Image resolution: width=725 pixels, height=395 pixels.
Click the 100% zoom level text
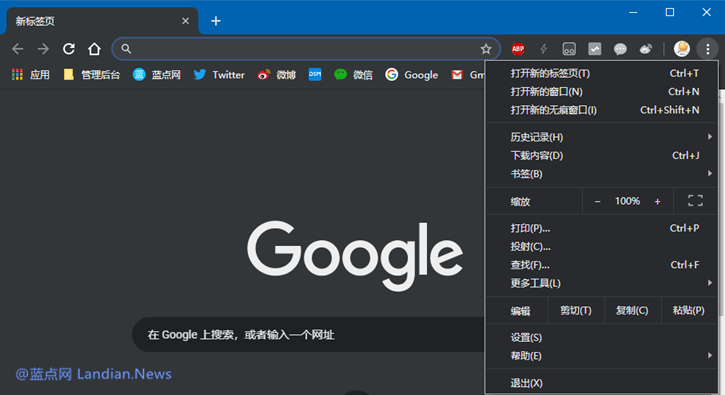(x=627, y=201)
